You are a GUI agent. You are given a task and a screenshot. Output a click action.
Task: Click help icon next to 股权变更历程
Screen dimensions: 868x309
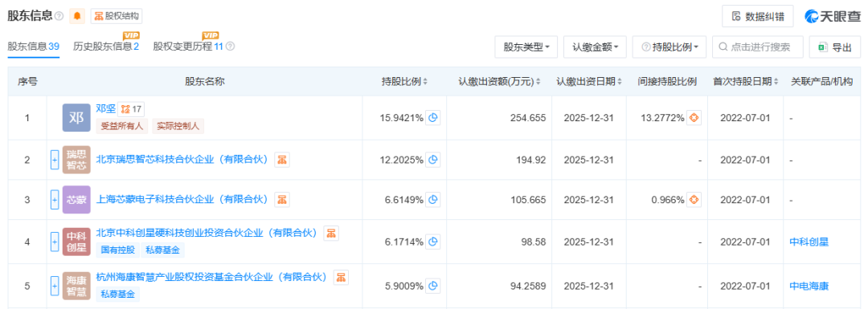231,47
